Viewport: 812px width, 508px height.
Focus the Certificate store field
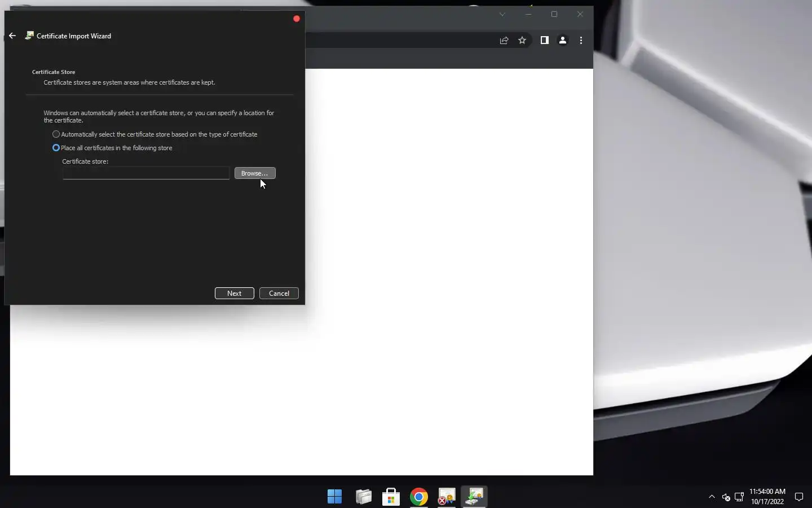(146, 173)
